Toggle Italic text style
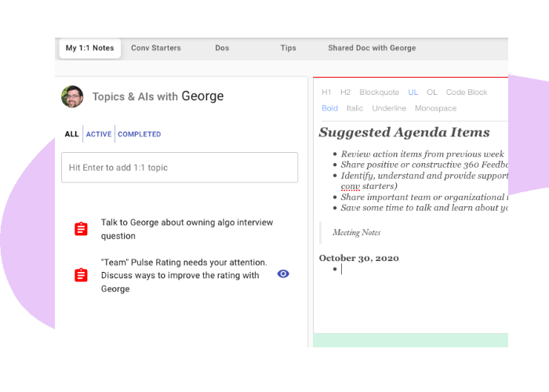The height and width of the screenshot is (392, 549). 354,108
